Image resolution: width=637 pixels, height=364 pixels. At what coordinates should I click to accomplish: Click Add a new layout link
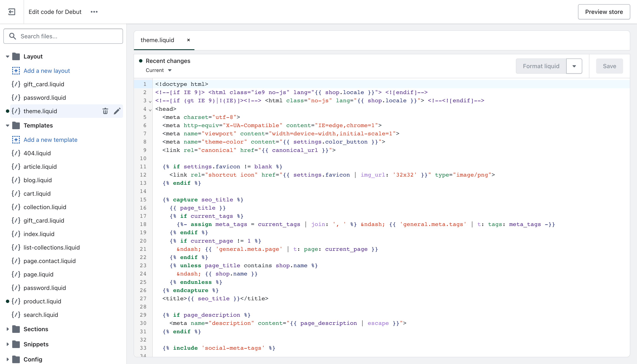[x=47, y=71]
